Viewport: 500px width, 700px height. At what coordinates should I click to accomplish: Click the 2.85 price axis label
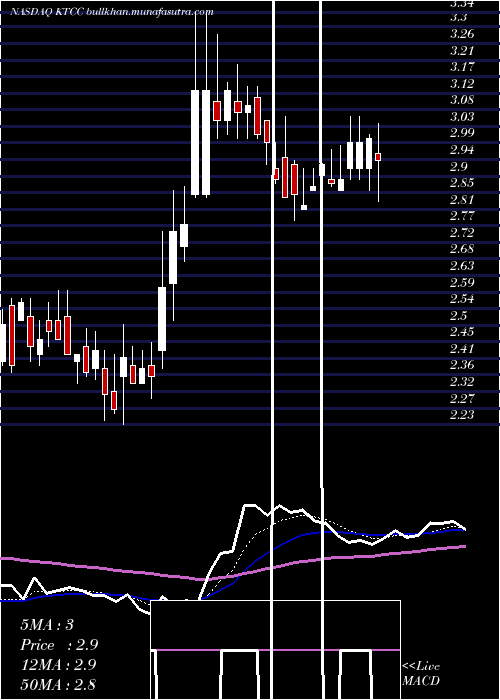point(462,183)
